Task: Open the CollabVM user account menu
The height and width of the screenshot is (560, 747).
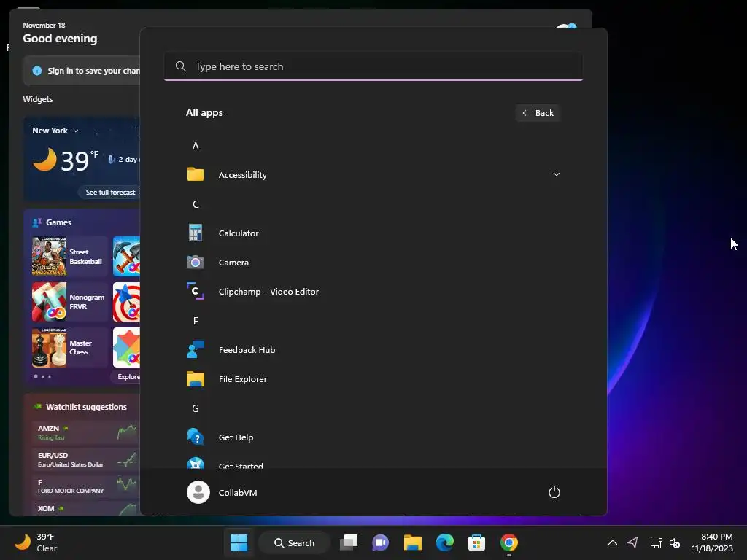Action: [x=222, y=492]
